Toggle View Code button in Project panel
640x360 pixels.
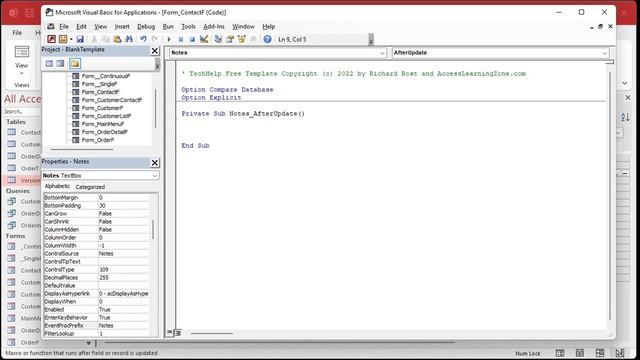(x=49, y=64)
